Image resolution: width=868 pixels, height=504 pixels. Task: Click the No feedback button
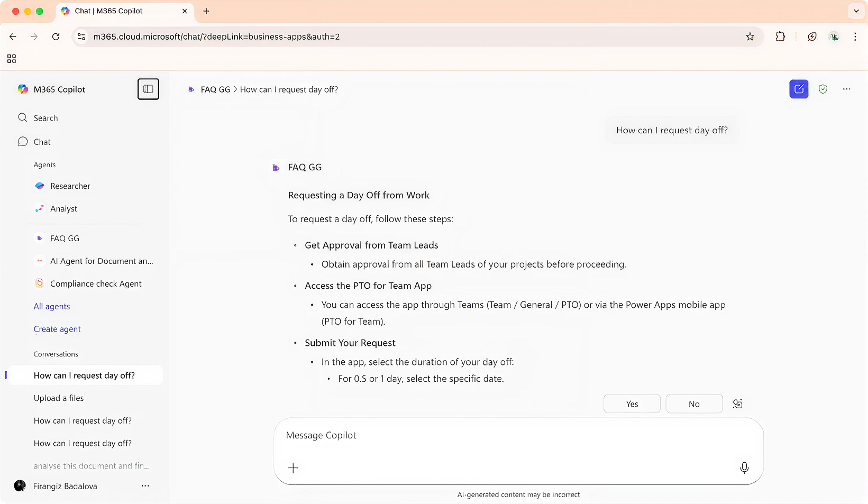(x=694, y=404)
